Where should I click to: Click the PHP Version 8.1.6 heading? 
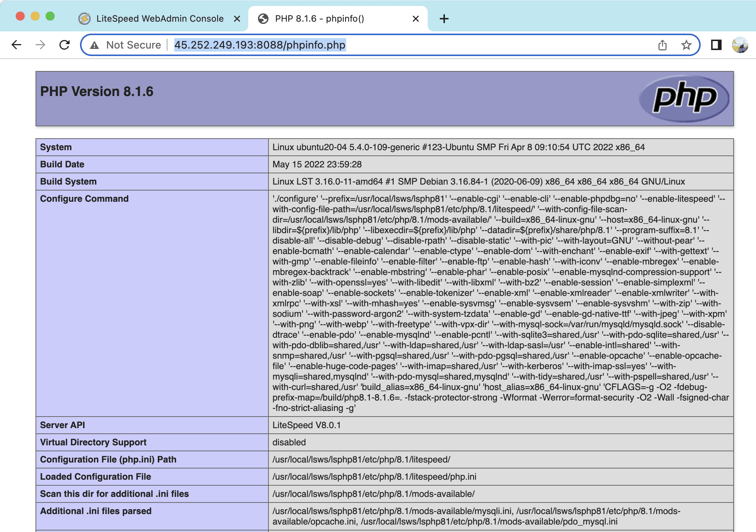pos(97,92)
